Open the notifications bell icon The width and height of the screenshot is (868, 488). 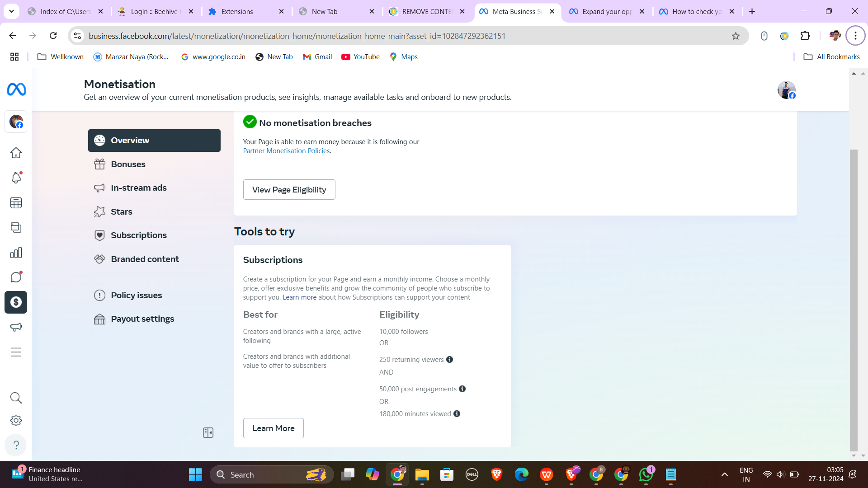click(x=16, y=178)
